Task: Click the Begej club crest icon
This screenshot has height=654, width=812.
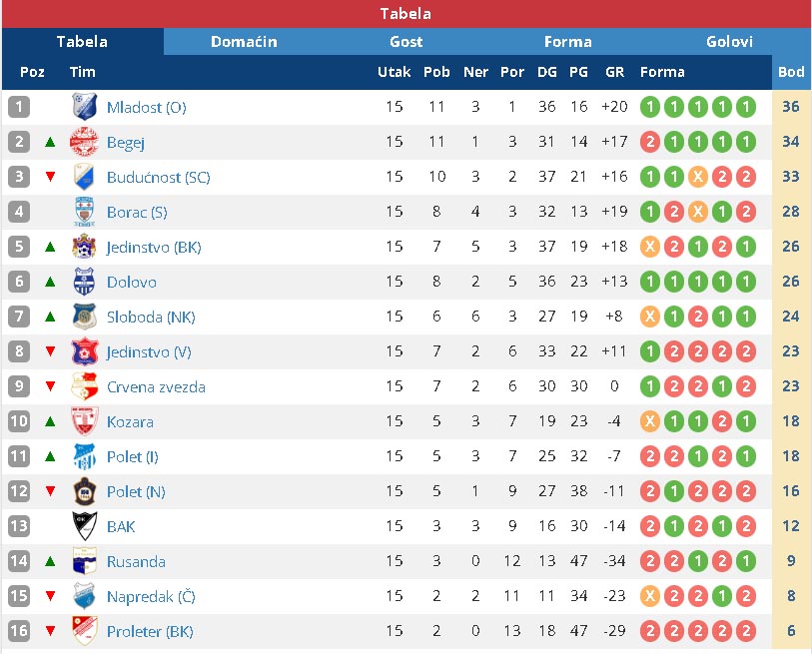Action: coord(84,142)
